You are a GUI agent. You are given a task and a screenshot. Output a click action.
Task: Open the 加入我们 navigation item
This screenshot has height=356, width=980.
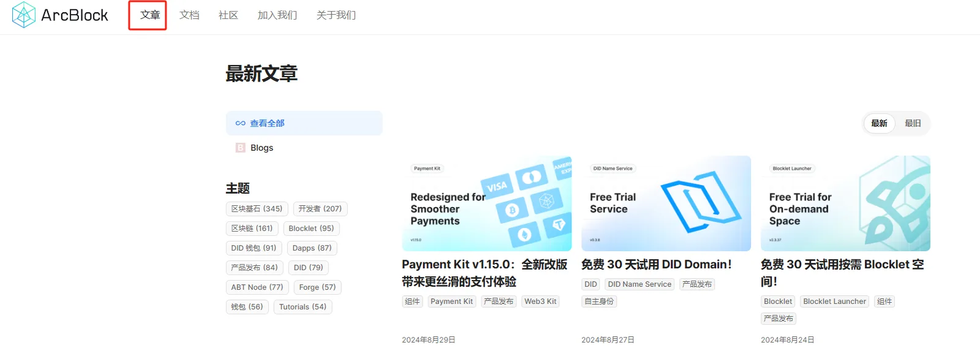click(277, 15)
